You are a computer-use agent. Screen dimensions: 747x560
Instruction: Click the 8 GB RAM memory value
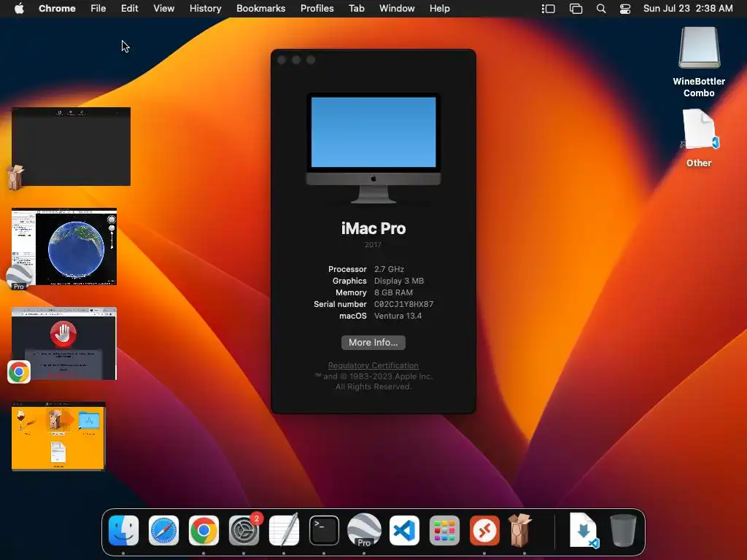click(x=393, y=292)
